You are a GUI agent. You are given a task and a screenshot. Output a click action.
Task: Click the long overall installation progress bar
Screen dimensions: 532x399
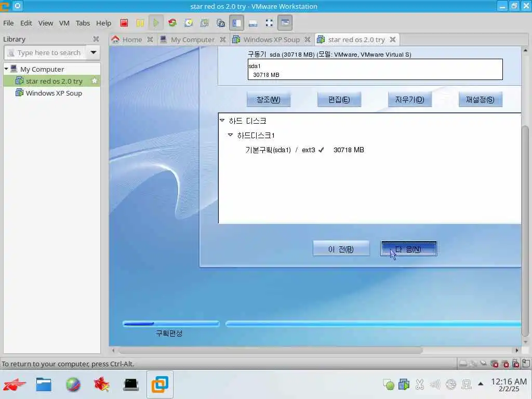373,324
